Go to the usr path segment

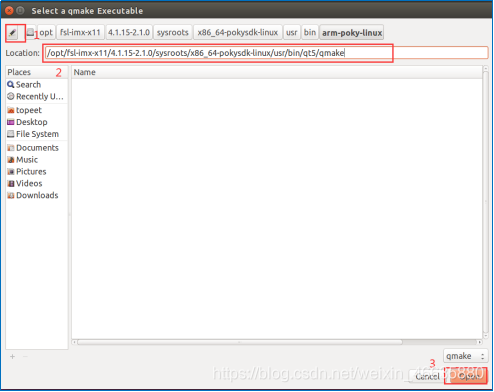[x=292, y=33]
